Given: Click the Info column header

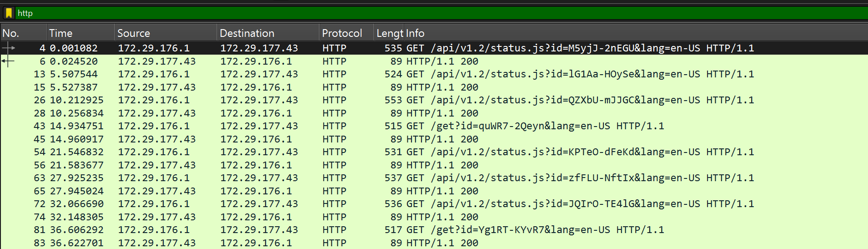Looking at the screenshot, I should (x=546, y=33).
